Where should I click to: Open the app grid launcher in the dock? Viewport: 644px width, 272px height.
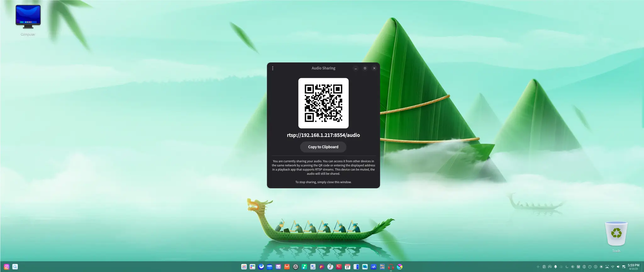tap(244, 267)
